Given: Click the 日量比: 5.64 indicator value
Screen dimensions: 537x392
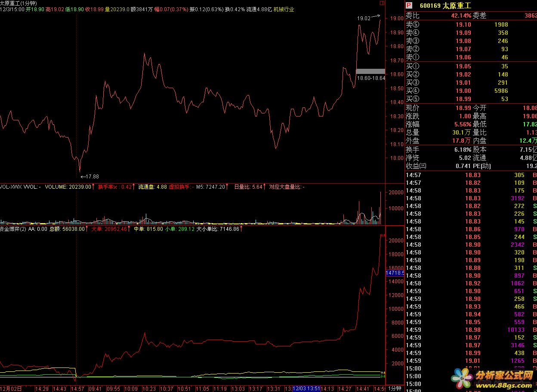Looking at the screenshot, I should tap(248, 187).
